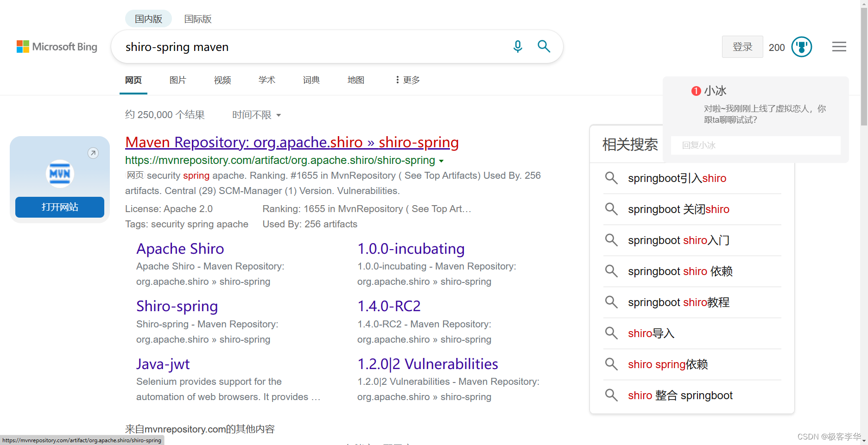Click the three-dot icon of 更多

point(397,80)
